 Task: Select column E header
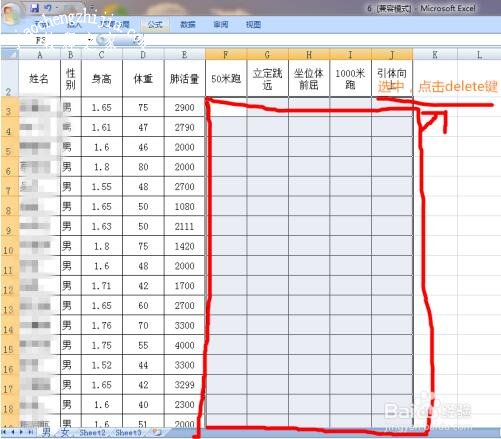pos(184,54)
